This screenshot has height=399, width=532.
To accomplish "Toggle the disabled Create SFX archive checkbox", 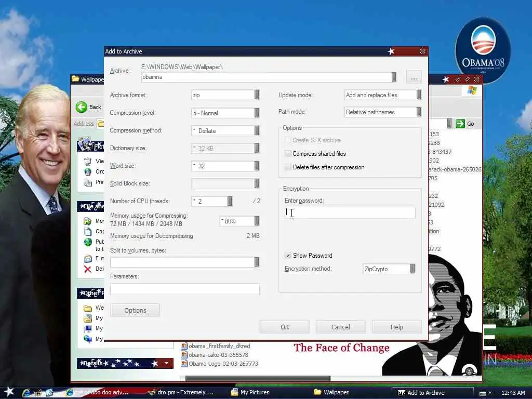I will [288, 140].
